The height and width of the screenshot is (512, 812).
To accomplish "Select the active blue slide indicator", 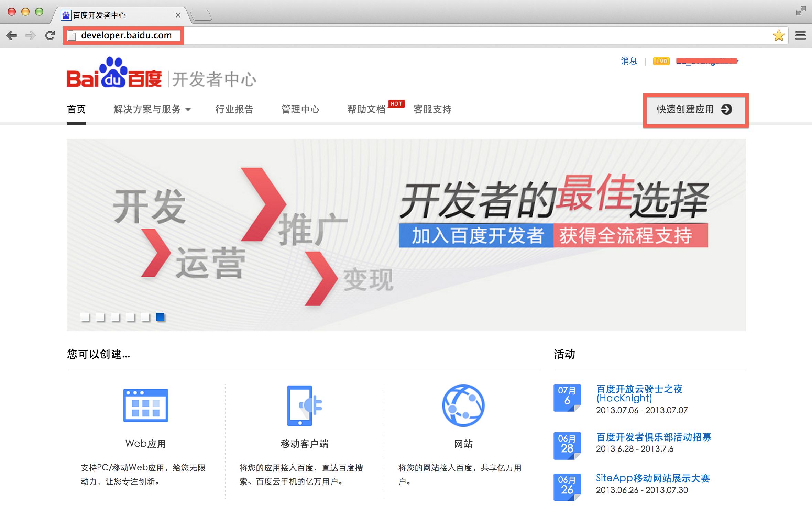I will (160, 316).
